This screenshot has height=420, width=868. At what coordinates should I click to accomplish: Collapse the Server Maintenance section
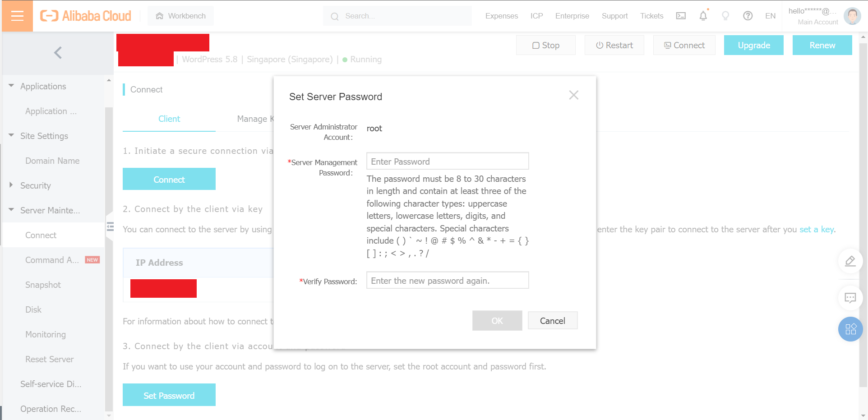pyautogui.click(x=11, y=210)
